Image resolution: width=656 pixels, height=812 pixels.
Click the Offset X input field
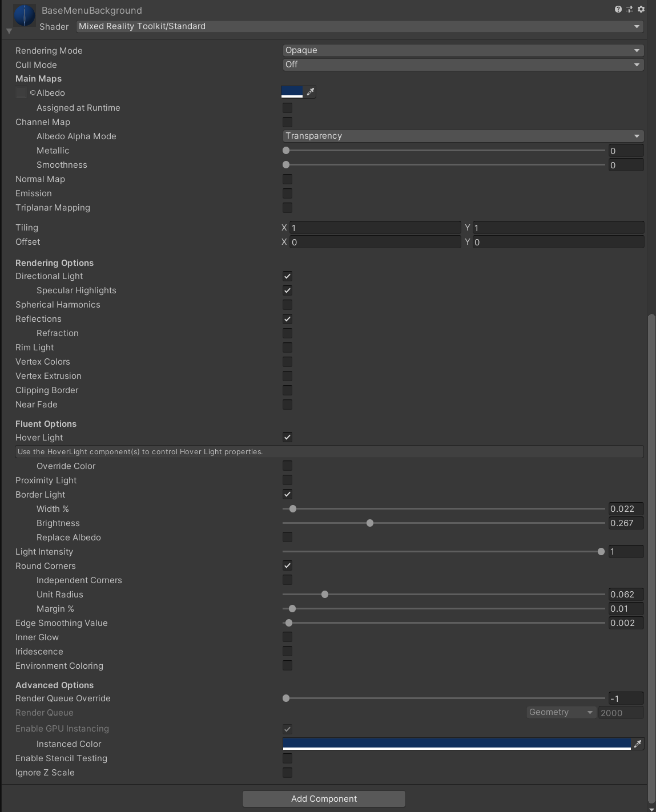click(x=375, y=242)
